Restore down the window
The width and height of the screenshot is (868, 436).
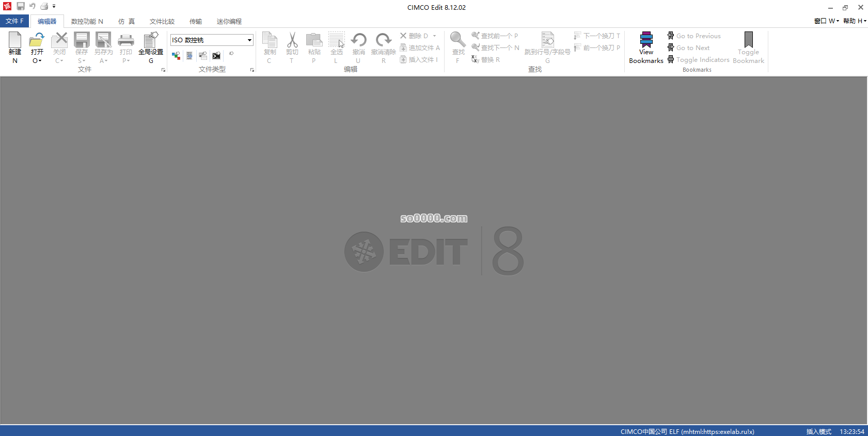pos(845,7)
